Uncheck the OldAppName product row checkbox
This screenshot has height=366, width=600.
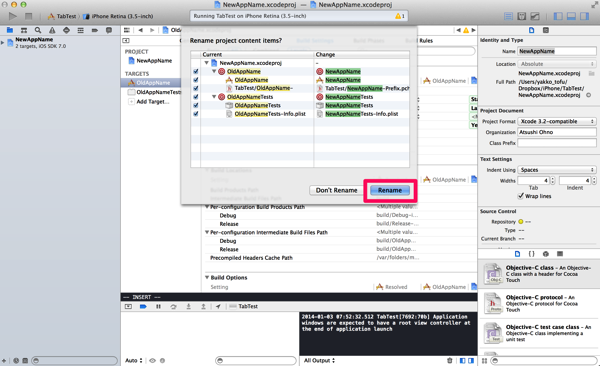[196, 80]
